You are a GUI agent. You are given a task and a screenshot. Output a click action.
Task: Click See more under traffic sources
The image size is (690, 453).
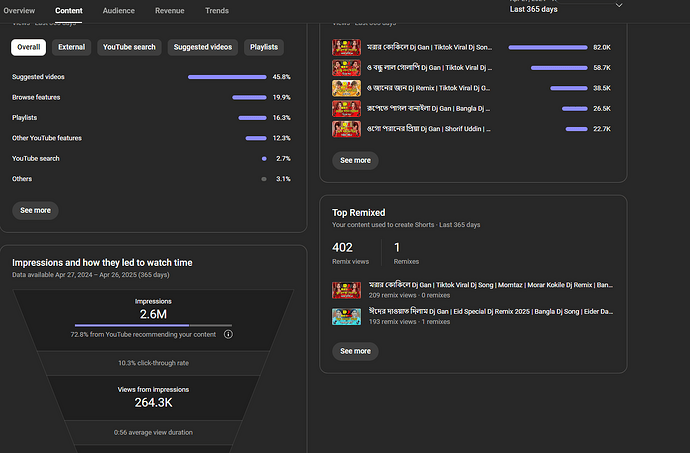click(x=35, y=210)
